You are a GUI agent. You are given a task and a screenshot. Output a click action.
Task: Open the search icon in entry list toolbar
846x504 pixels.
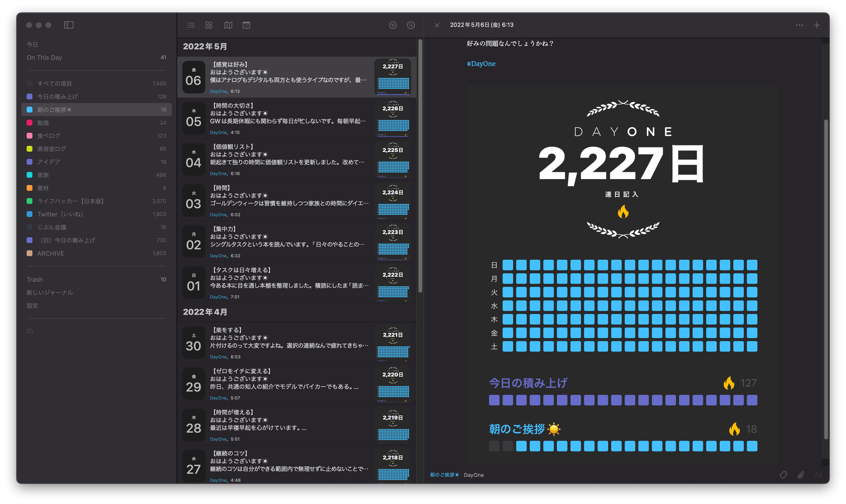411,25
